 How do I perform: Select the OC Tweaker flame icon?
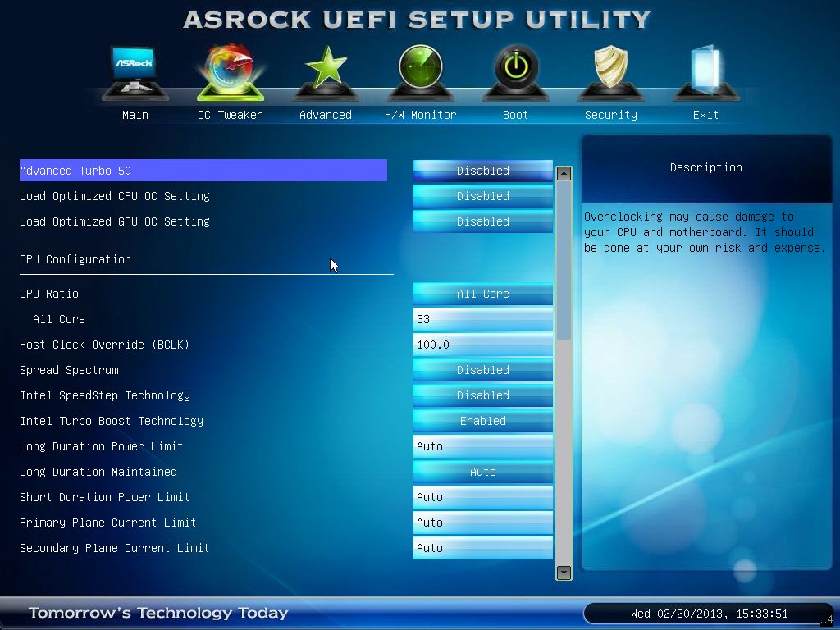[231, 72]
